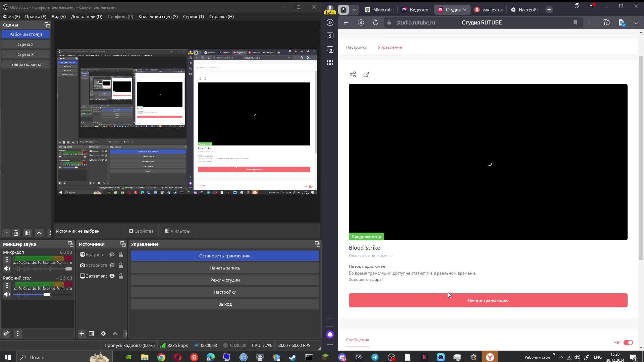Image resolution: width=644 pixels, height=362 pixels.
Task: Expand the browser tab groups dropdown arrow
Action: coord(354,10)
